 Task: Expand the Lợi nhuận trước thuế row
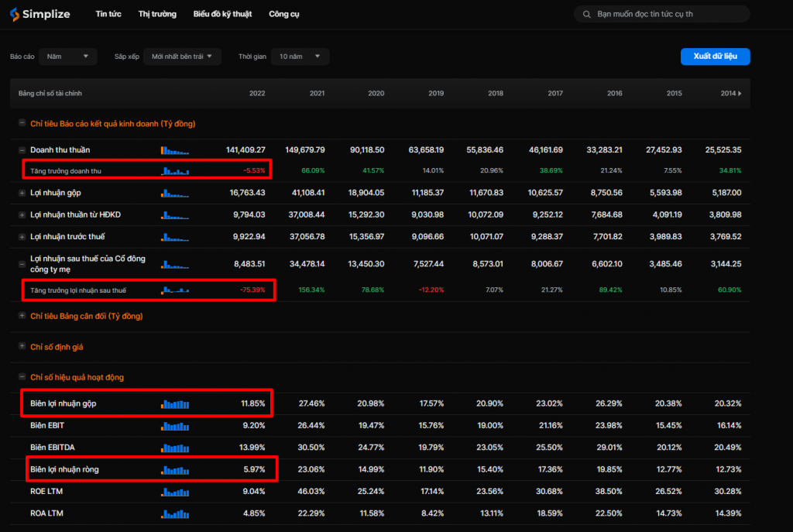coord(21,236)
